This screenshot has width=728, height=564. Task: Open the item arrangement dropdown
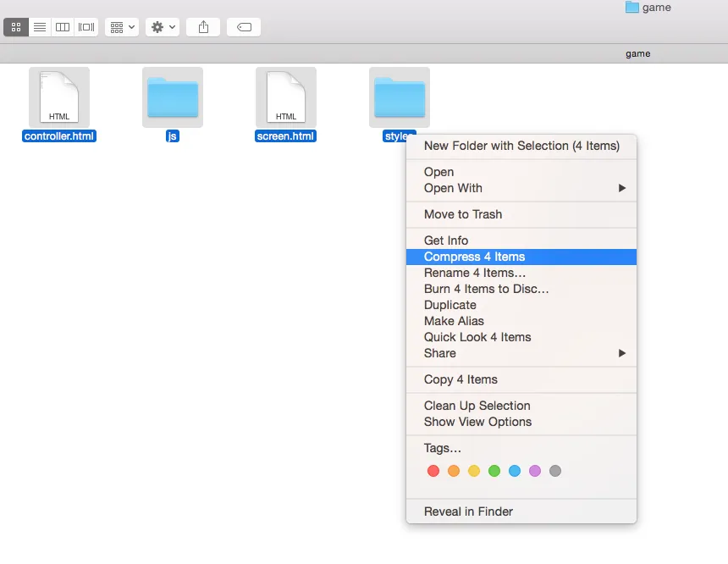click(122, 27)
